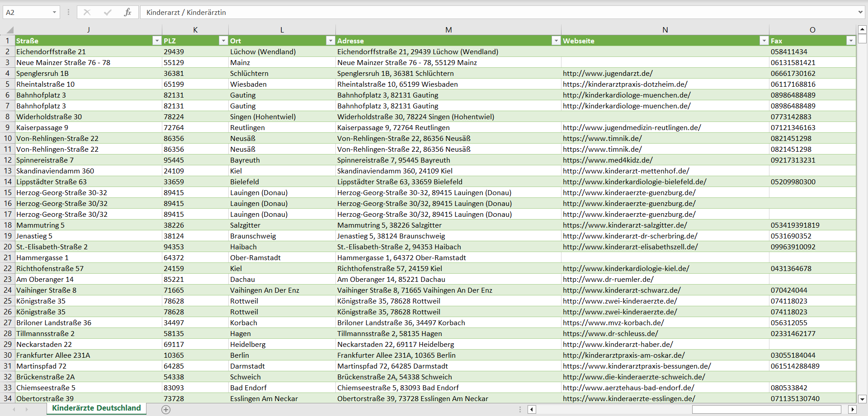This screenshot has width=868, height=416.
Task: Open the Webseite column filter dropdown
Action: [x=764, y=41]
